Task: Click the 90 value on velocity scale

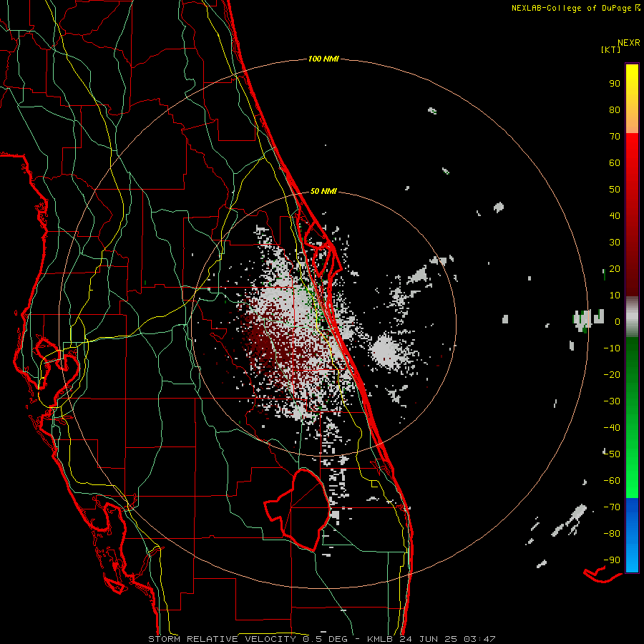Action: pyautogui.click(x=615, y=84)
